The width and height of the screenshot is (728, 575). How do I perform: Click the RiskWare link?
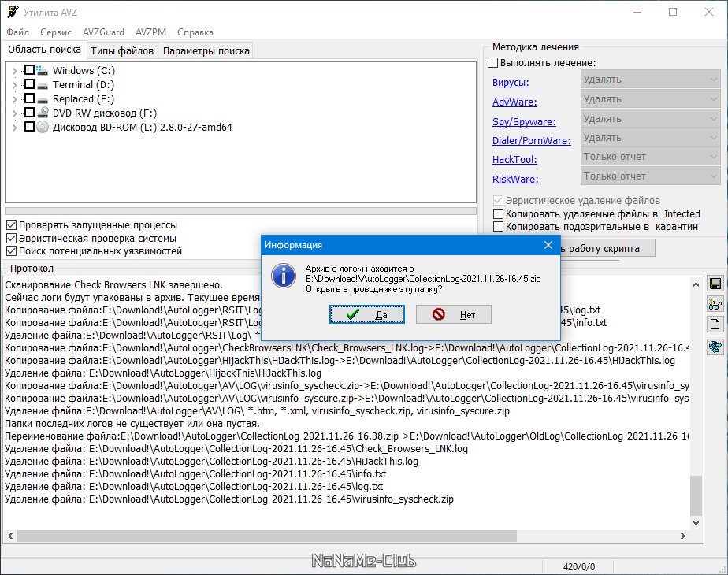point(515,179)
